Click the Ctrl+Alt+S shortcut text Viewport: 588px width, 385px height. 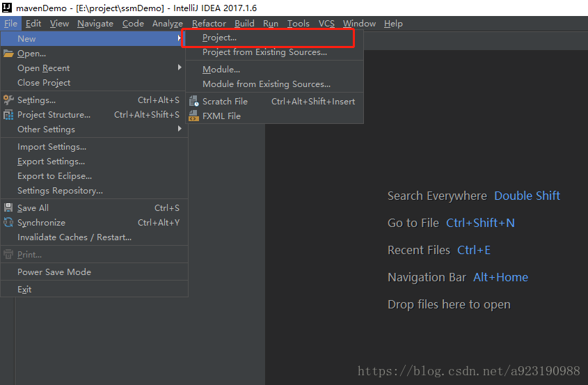159,100
